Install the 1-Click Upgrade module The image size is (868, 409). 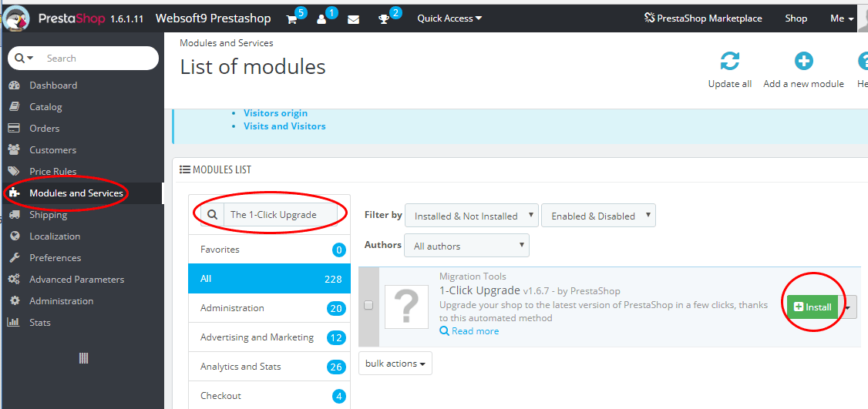(812, 307)
